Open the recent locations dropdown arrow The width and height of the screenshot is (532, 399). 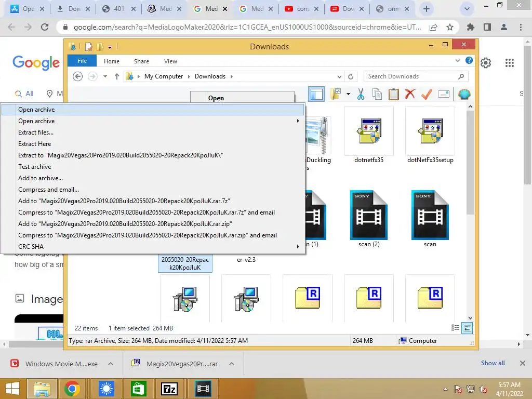pos(105,76)
